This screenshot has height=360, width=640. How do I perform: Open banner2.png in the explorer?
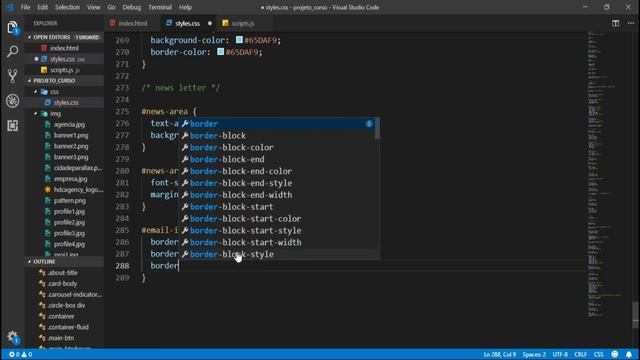(x=64, y=146)
